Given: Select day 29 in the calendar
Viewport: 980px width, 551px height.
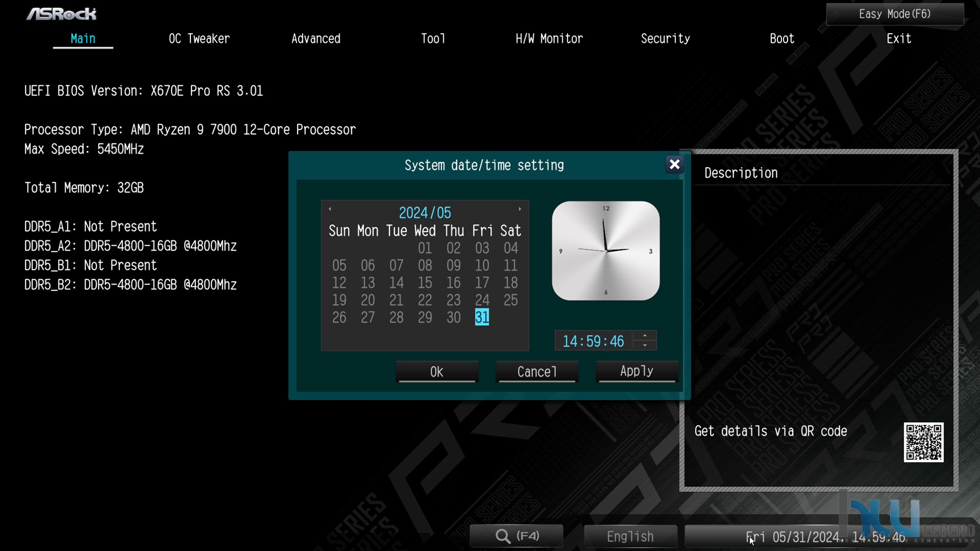Looking at the screenshot, I should 425,318.
